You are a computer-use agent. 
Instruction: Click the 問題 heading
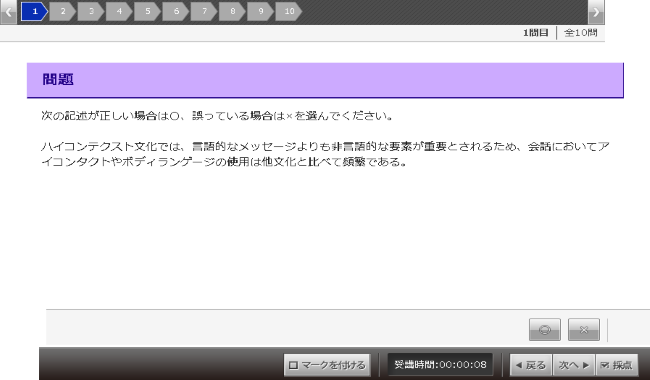tap(58, 79)
